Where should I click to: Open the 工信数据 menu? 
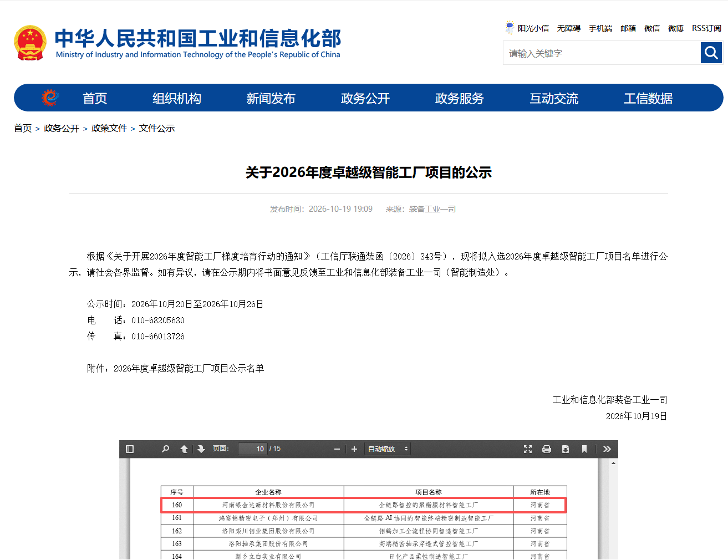(x=648, y=98)
